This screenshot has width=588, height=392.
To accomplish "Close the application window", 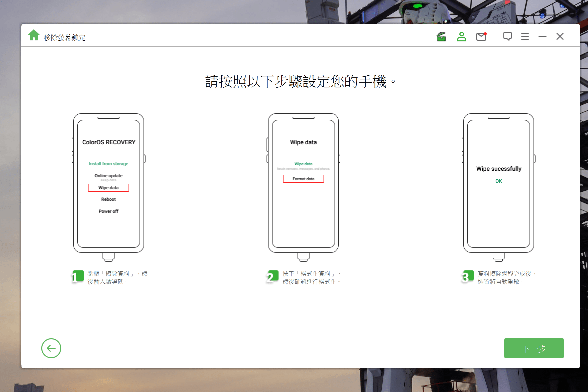I will pyautogui.click(x=560, y=37).
